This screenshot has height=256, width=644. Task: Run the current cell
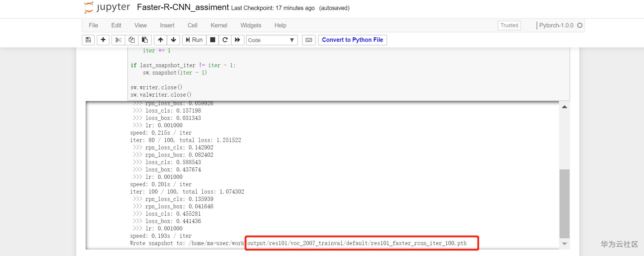coord(194,40)
